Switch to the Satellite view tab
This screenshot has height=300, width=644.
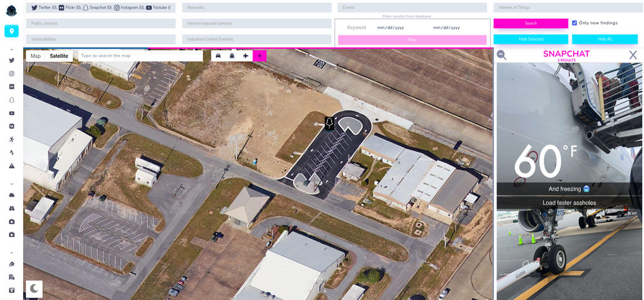[59, 56]
